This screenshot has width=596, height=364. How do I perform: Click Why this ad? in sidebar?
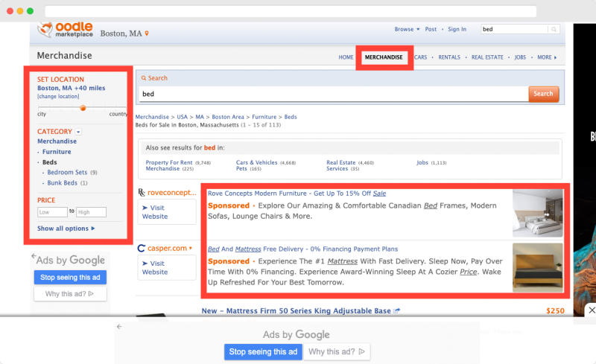click(70, 294)
